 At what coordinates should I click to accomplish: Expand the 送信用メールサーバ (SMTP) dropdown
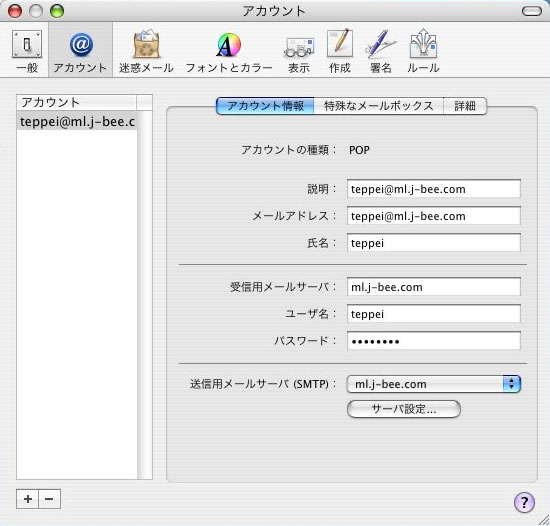pos(434,384)
